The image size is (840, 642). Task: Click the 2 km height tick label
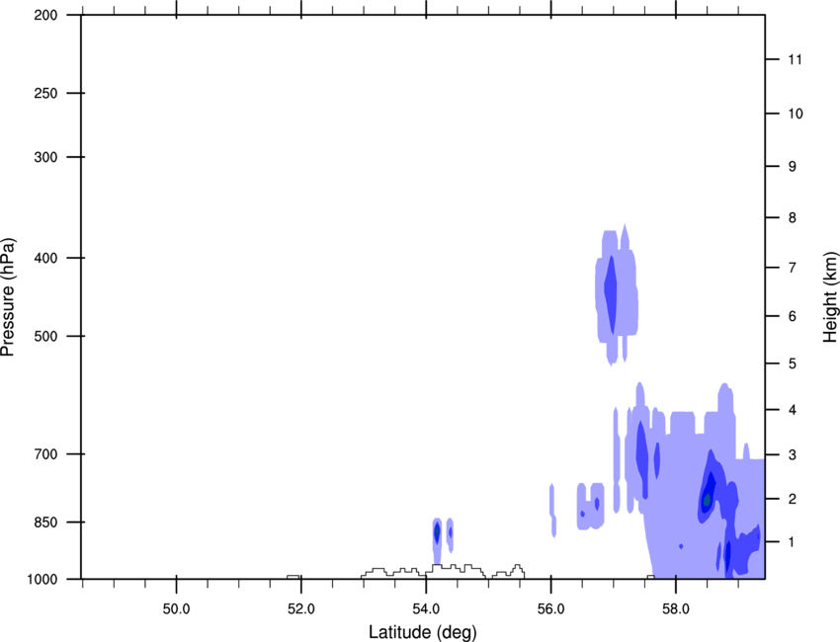click(x=793, y=499)
